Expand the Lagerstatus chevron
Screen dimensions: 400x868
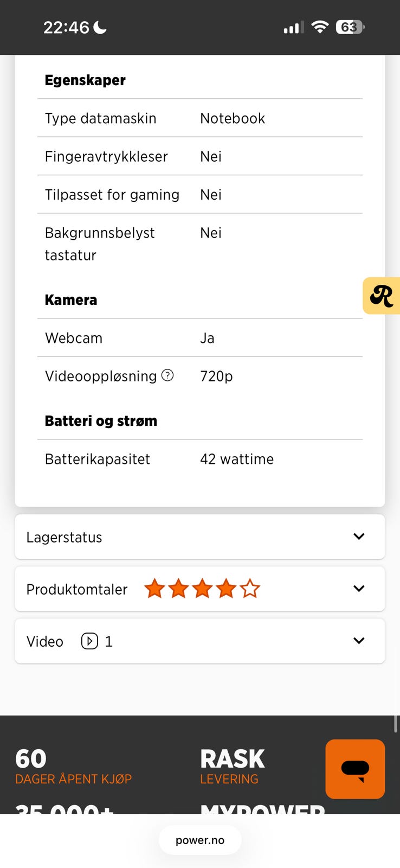pos(359,537)
